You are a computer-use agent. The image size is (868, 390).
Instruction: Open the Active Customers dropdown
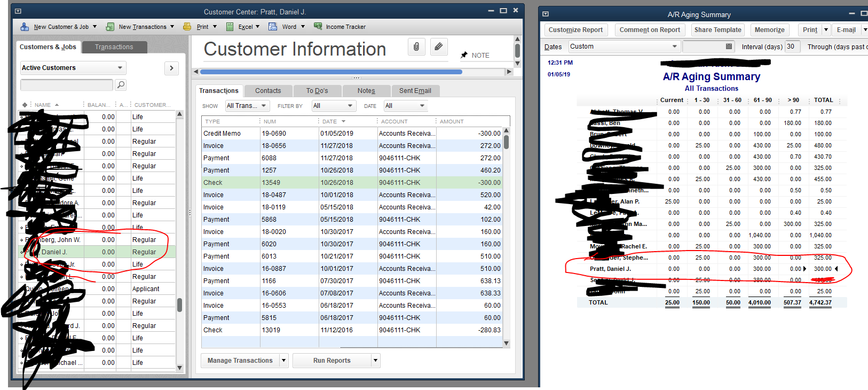73,68
